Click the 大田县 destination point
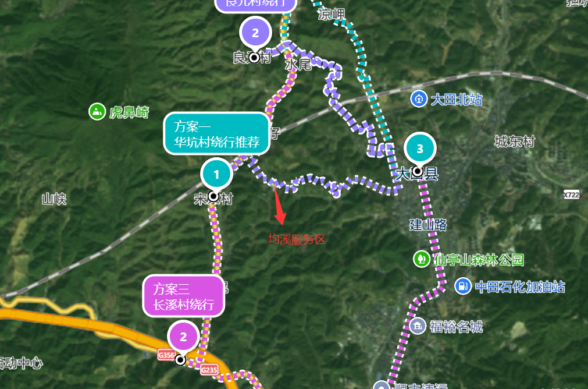 click(x=418, y=172)
